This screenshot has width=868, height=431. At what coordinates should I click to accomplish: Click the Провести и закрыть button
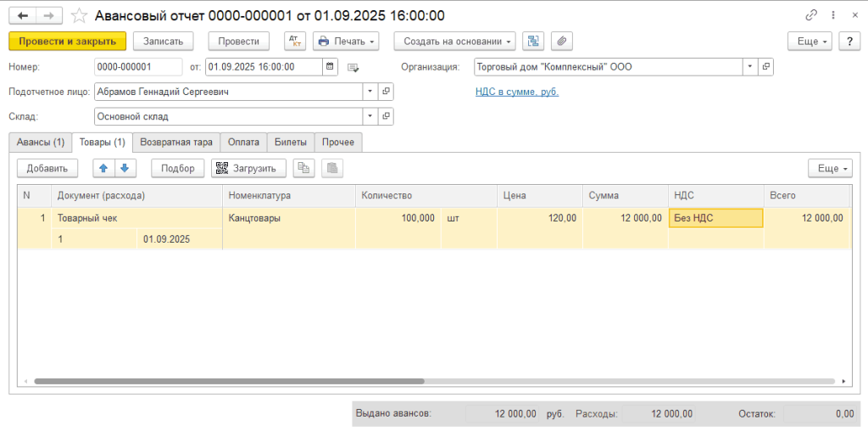(68, 41)
